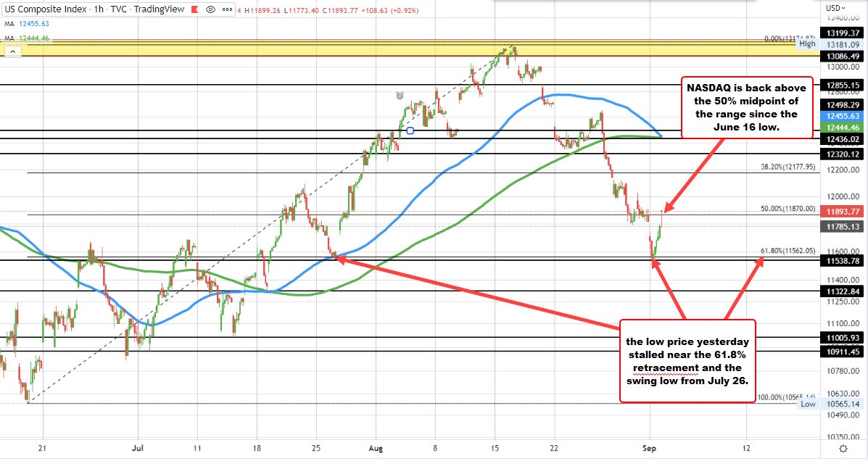The width and height of the screenshot is (868, 461).
Task: Open the USD currency dropdown
Action: (x=835, y=8)
